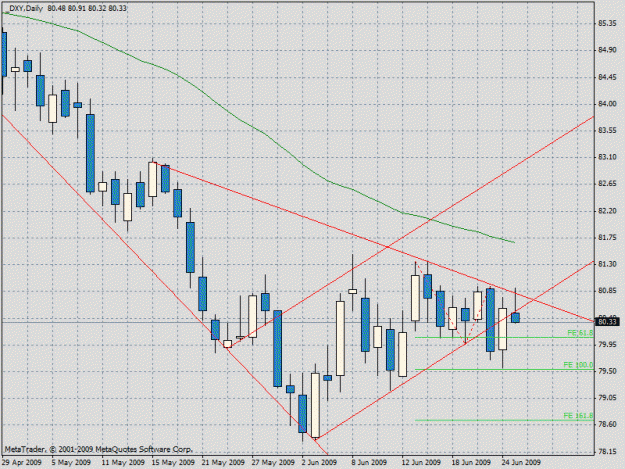Click the 78.15 price axis label
The image size is (625, 469).
click(x=607, y=451)
